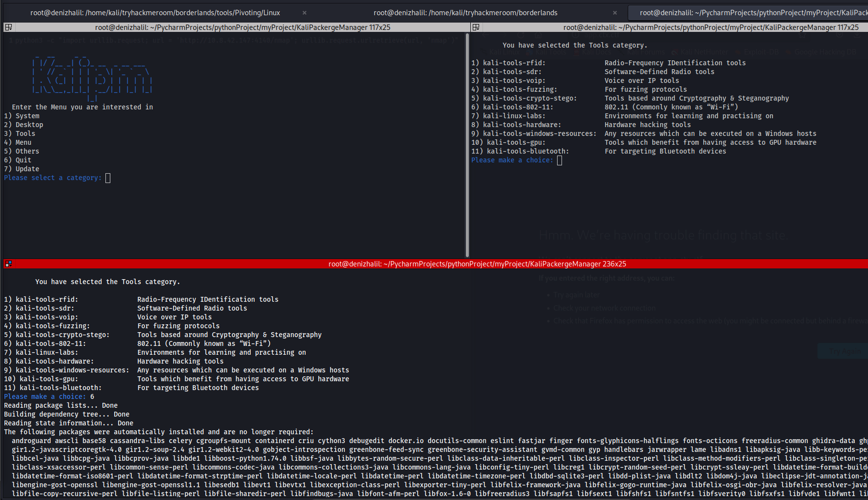The height and width of the screenshot is (500, 868).
Task: Click 'kali-tools-802-11' in the top-right pane
Action: (518, 107)
